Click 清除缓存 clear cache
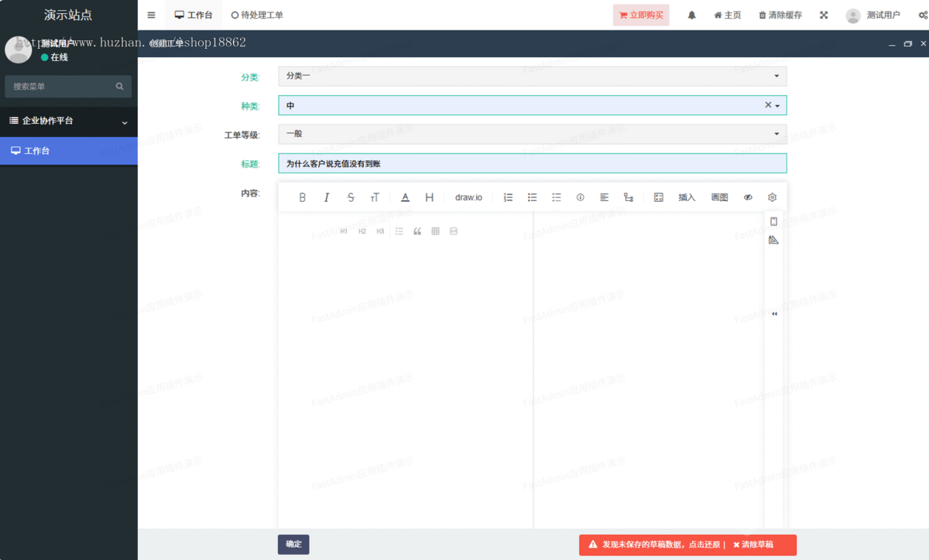Screen dimensions: 929x560 click(x=780, y=15)
